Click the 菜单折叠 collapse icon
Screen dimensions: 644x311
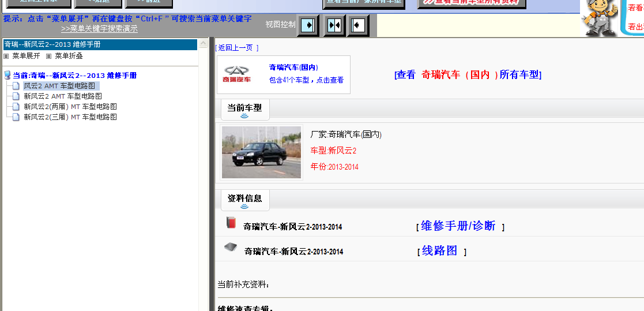tap(48, 57)
